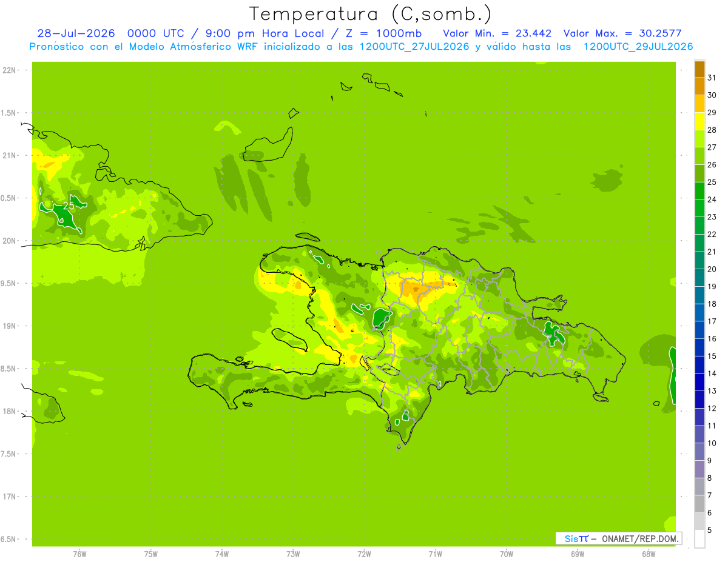Select the "28-Jul-2026" date text
This screenshot has height=562, width=728.
pyautogui.click(x=76, y=33)
